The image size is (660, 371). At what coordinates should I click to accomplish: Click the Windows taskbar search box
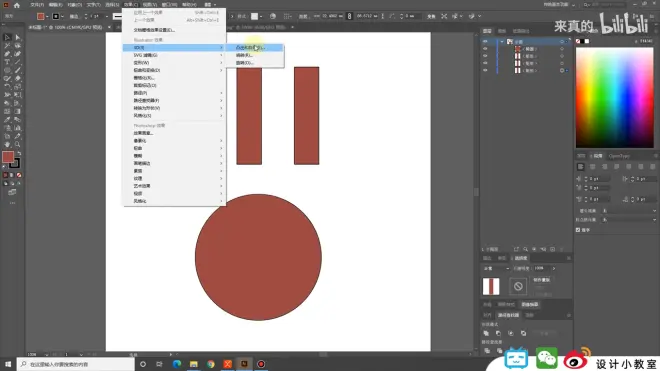(76, 364)
